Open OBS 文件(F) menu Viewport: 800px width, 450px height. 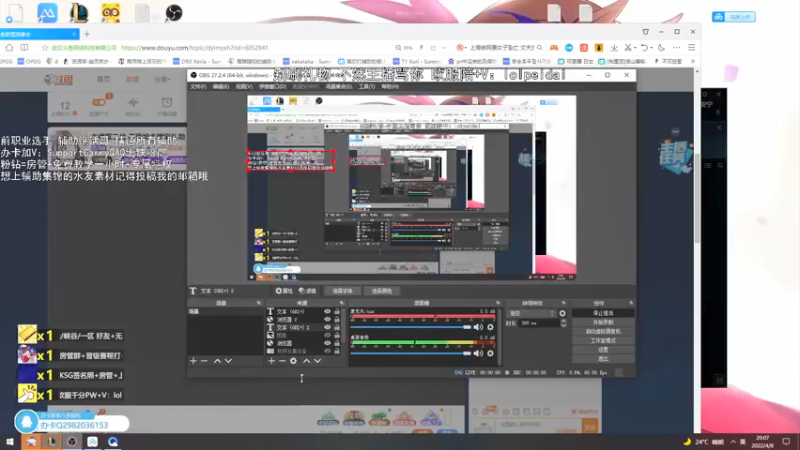[198, 87]
